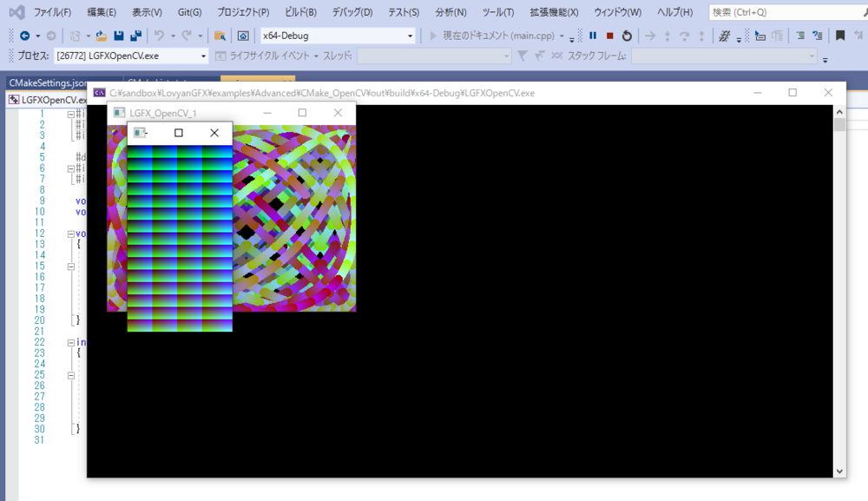
Task: Click the Redo arrow icon
Action: (187, 36)
